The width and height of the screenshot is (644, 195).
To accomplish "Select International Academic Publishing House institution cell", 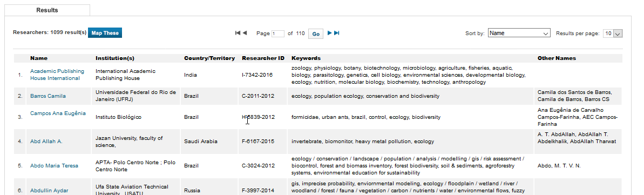I will point(125,75).
